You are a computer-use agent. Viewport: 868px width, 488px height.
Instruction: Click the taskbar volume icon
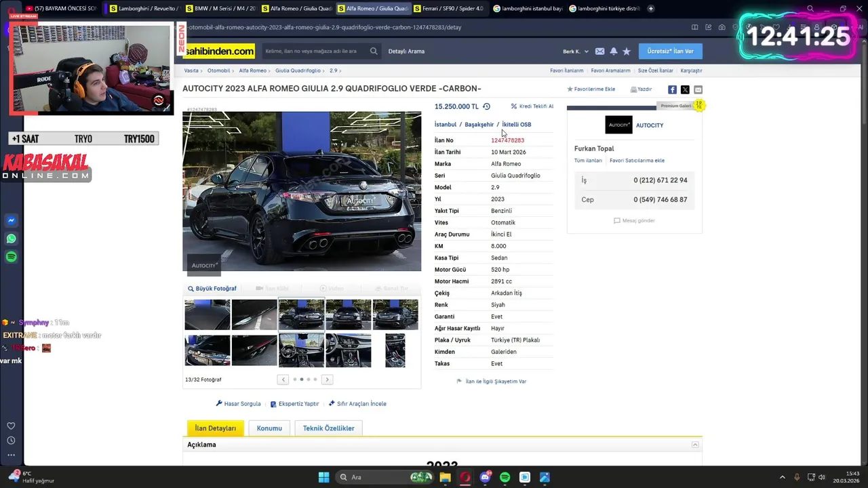pos(822,477)
